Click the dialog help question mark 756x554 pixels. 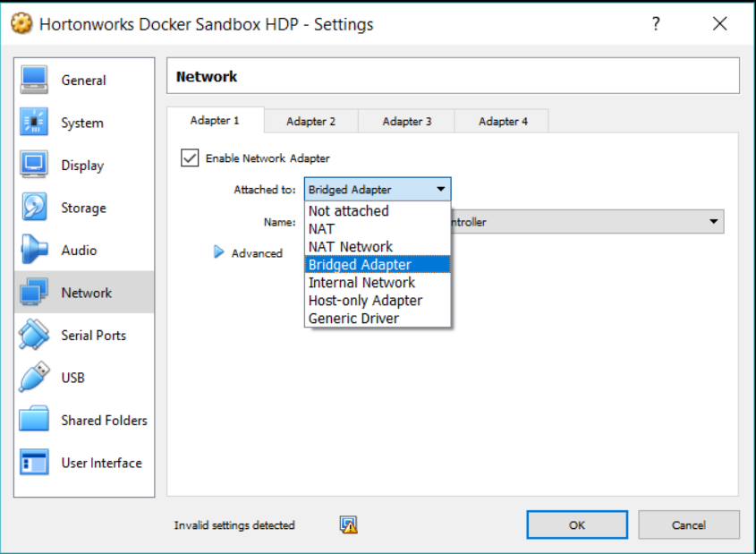click(x=656, y=24)
